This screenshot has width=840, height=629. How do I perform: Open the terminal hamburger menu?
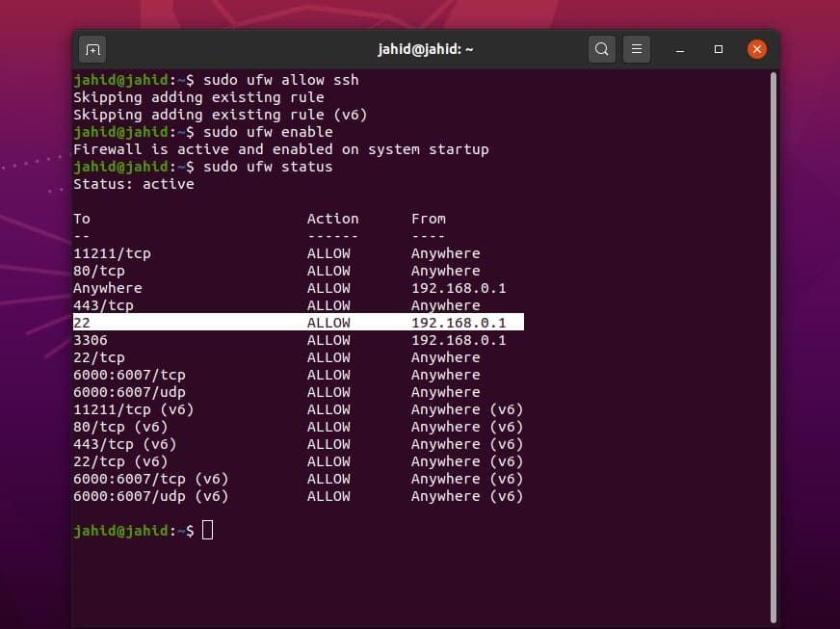pos(635,49)
